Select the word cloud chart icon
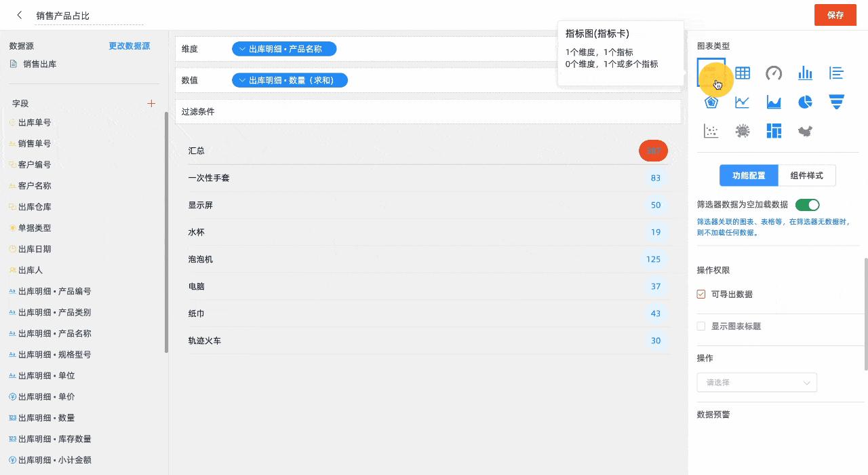868x475 pixels. (742, 130)
